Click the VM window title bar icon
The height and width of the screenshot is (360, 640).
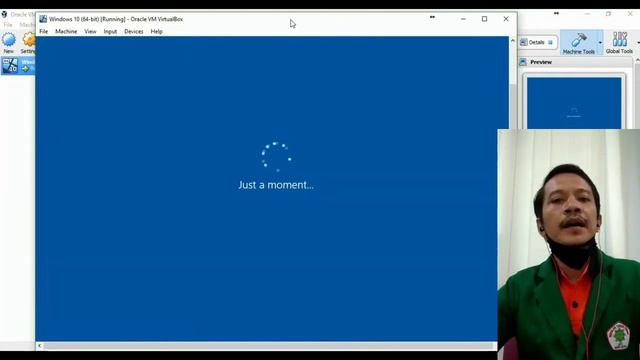click(x=43, y=19)
